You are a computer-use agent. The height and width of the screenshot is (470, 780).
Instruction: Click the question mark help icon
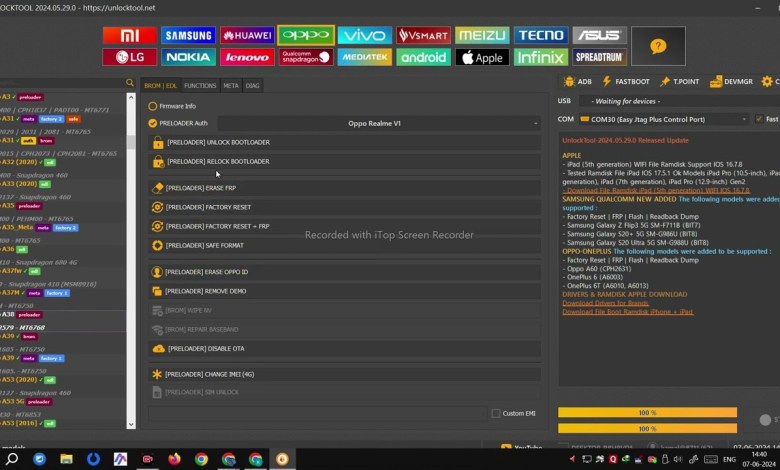tap(657, 46)
